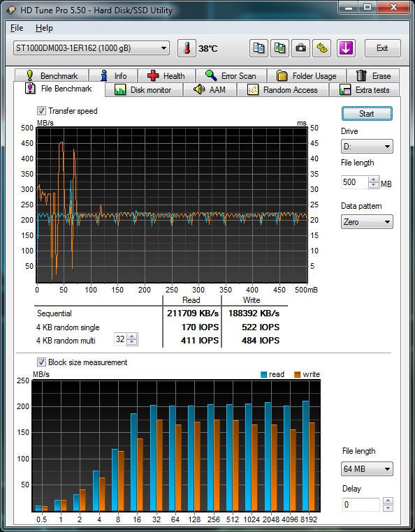This screenshot has width=415, height=532.
Task: Open the Health tab with red cross
Action: (x=166, y=75)
